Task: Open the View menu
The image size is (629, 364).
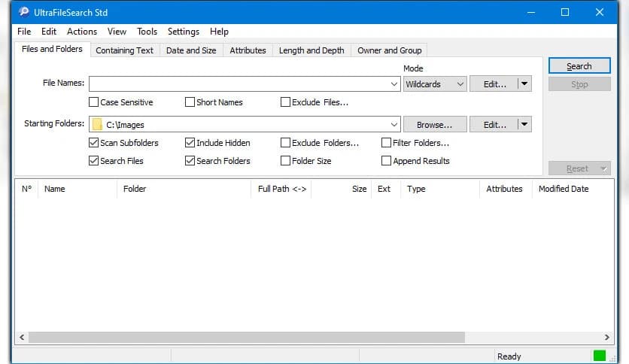Action: click(x=117, y=32)
